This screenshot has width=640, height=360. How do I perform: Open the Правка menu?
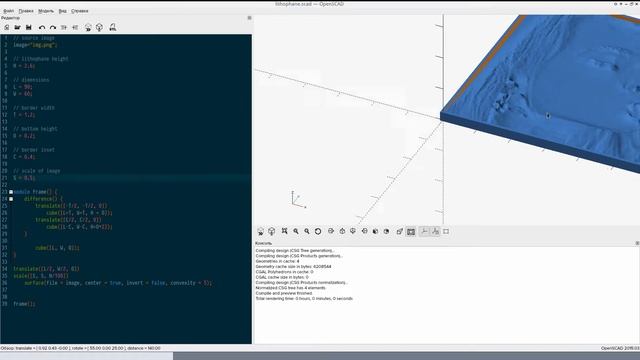point(26,11)
